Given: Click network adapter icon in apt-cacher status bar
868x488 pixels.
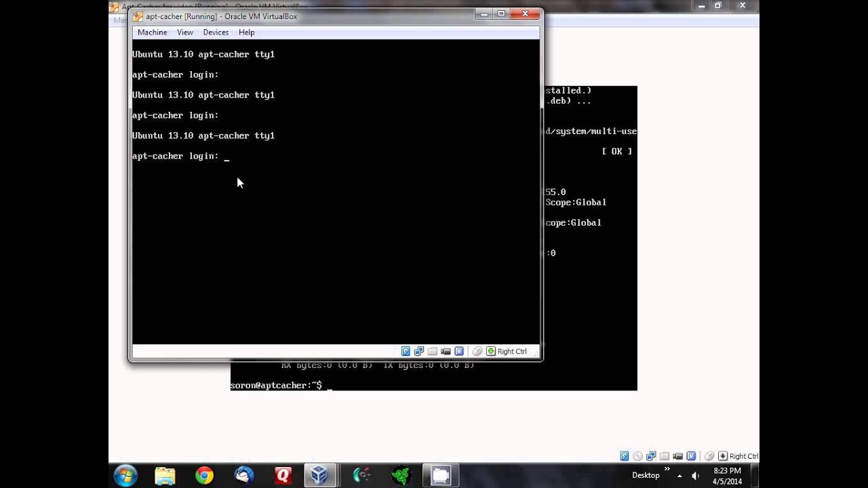Looking at the screenshot, I should pyautogui.click(x=419, y=351).
